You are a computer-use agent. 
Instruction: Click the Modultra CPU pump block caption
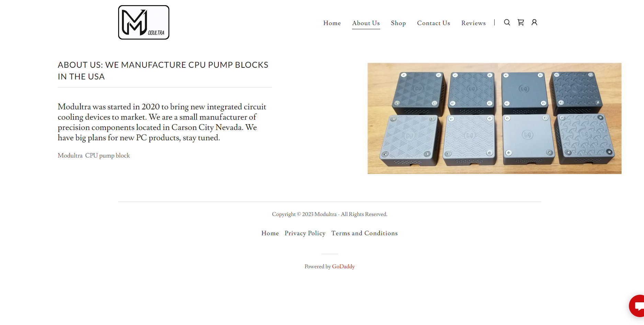pos(94,155)
